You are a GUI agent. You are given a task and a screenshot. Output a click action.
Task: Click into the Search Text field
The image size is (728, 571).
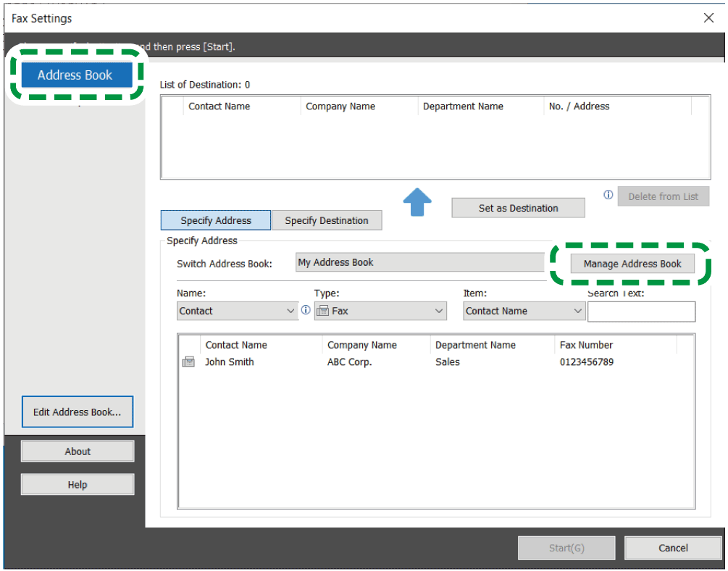641,312
